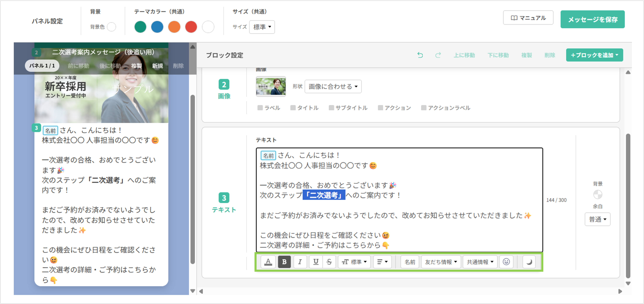This screenshot has width=644, height=304.
Task: Expand the +ブロックを追加 dropdown
Action: tap(594, 55)
